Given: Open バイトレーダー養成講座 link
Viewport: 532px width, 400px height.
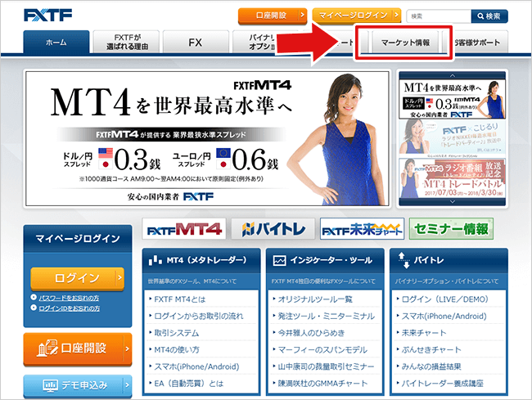Looking at the screenshot, I should [443, 384].
